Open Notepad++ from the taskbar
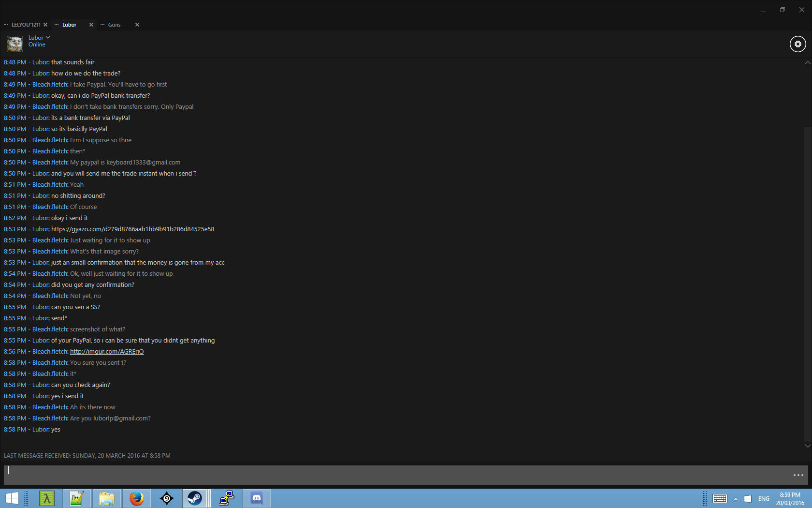The height and width of the screenshot is (508, 812). pyautogui.click(x=76, y=498)
